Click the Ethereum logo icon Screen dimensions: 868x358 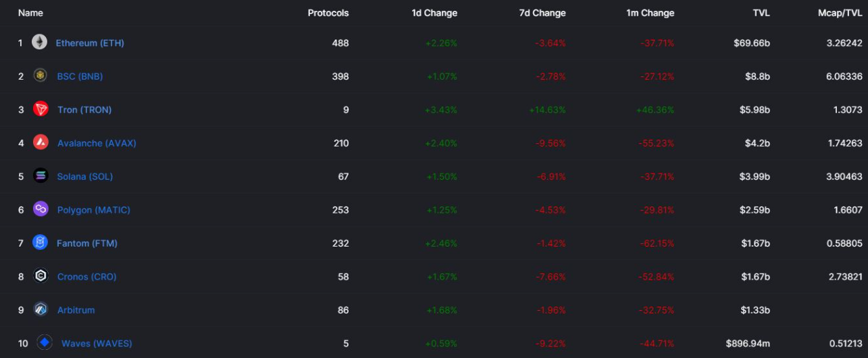(x=39, y=43)
